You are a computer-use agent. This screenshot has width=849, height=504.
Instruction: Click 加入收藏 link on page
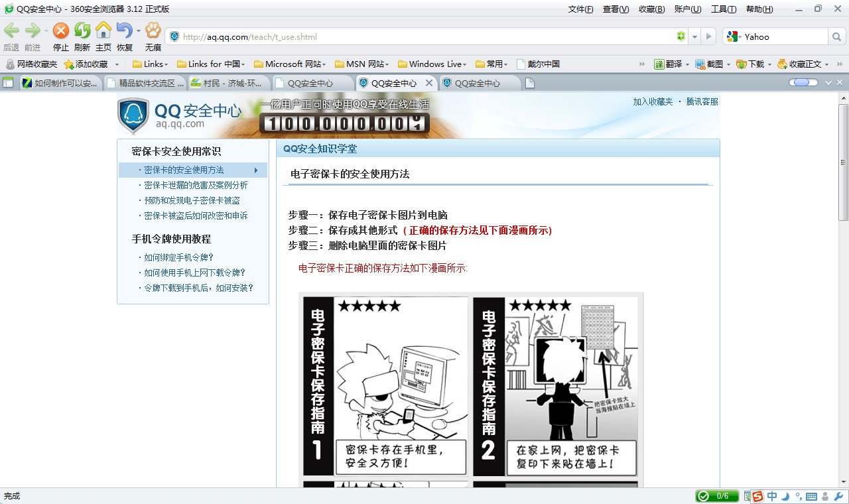(x=653, y=101)
